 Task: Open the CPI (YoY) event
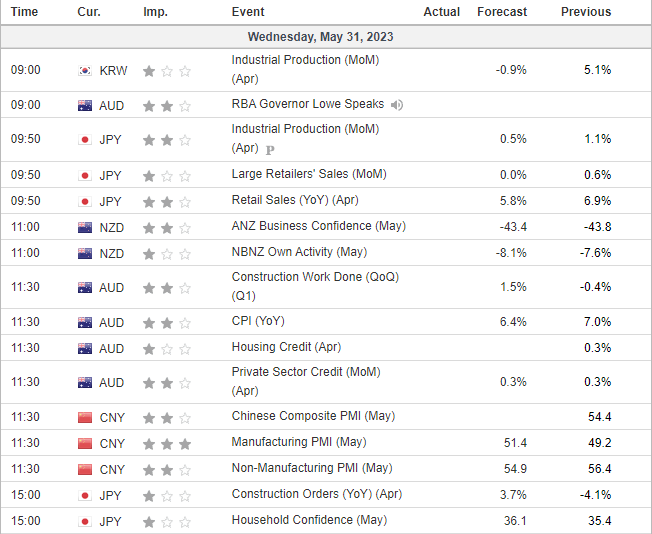tap(258, 321)
